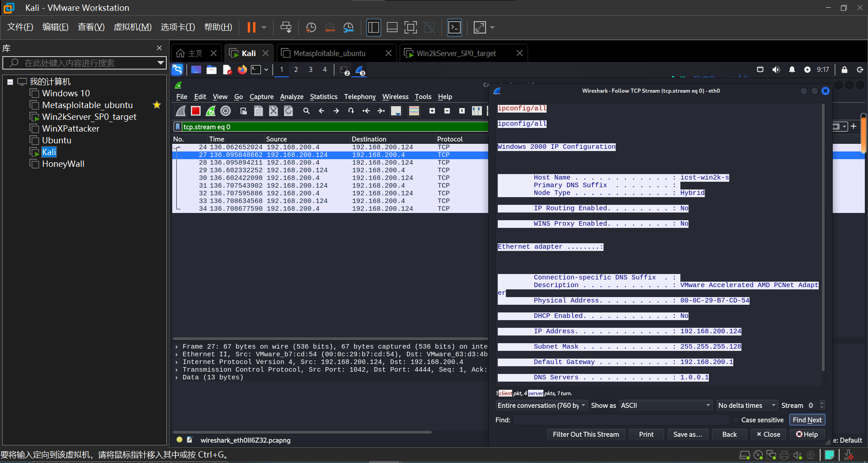Open VMware snapshot manager icon
868x463 pixels.
point(348,28)
